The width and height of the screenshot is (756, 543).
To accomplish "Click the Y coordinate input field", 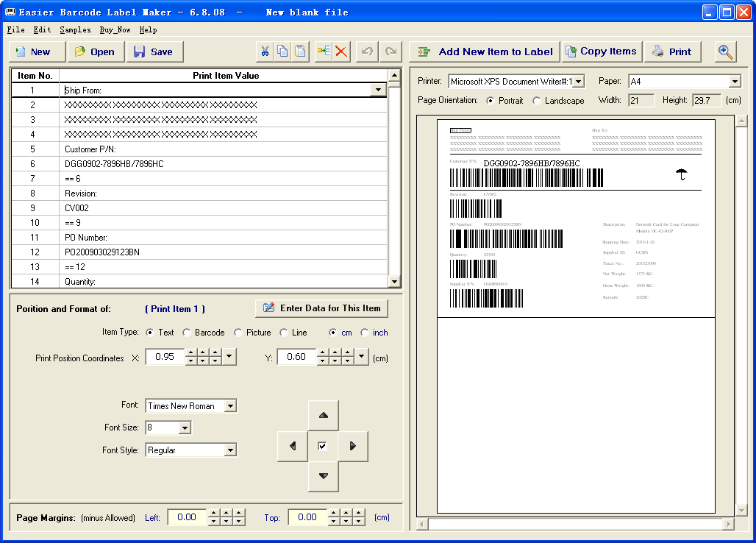I will tap(296, 357).
